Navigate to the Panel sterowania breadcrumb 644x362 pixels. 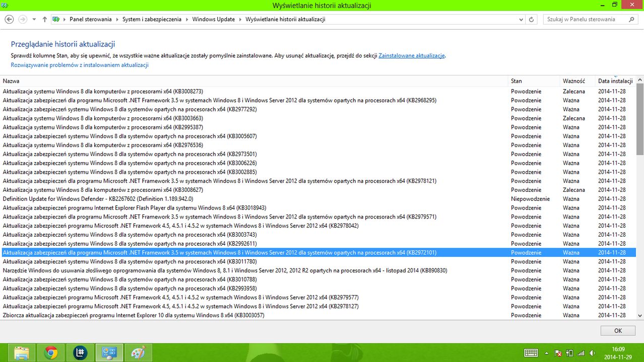pos(91,19)
